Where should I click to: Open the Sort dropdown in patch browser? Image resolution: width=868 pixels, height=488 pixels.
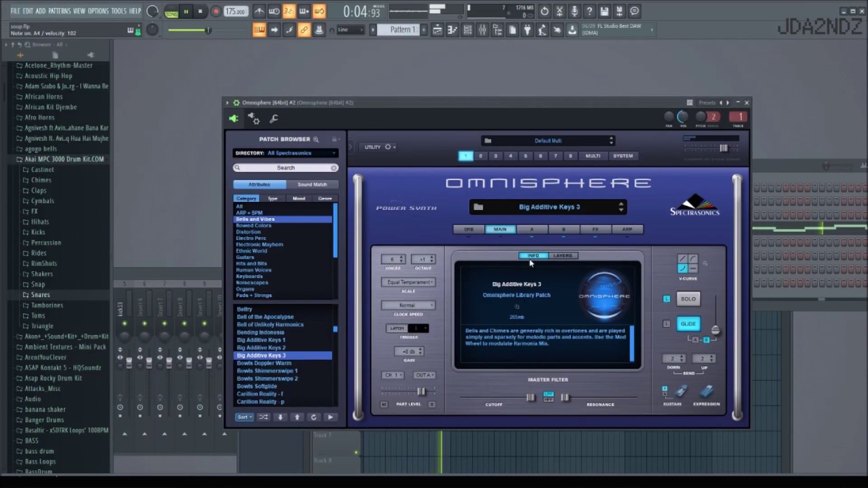(x=244, y=417)
